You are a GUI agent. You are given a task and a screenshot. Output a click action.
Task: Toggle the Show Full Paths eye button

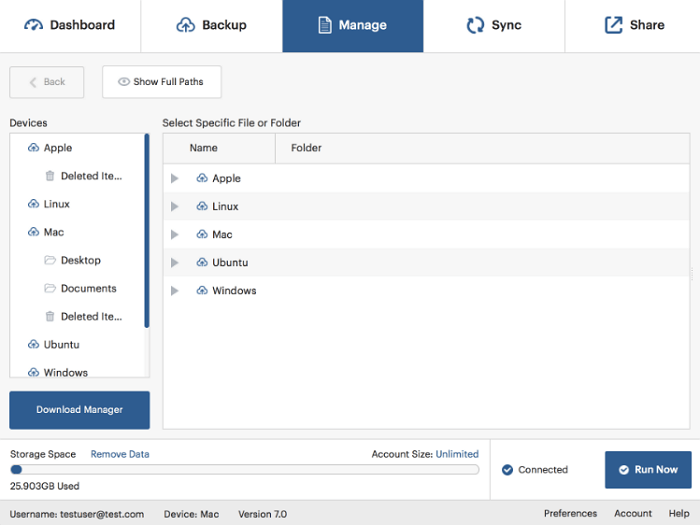(161, 82)
